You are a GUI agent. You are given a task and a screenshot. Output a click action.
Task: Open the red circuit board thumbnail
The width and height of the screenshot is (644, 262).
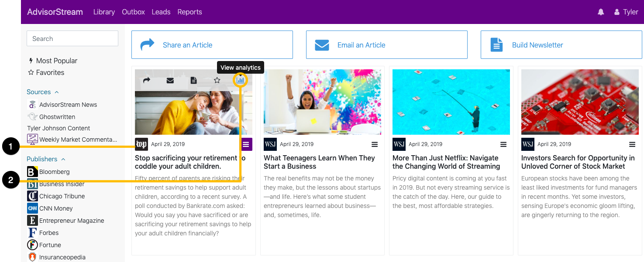[x=580, y=102]
